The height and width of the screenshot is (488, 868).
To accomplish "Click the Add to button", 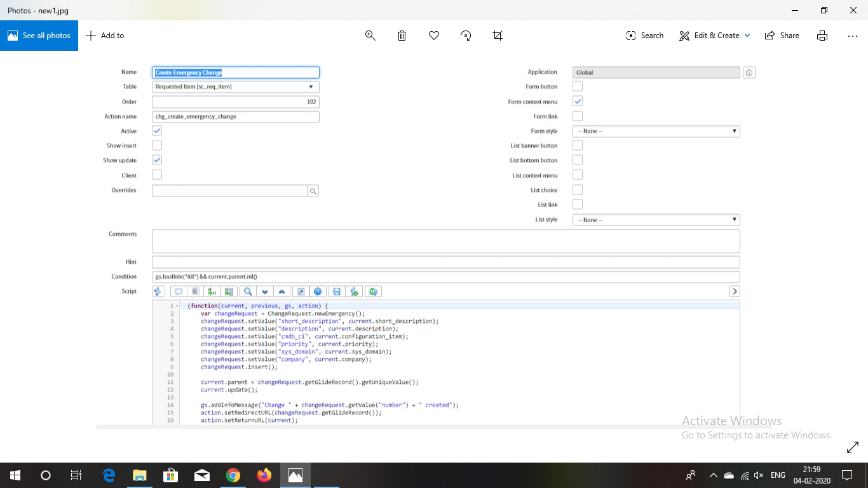I will [105, 36].
